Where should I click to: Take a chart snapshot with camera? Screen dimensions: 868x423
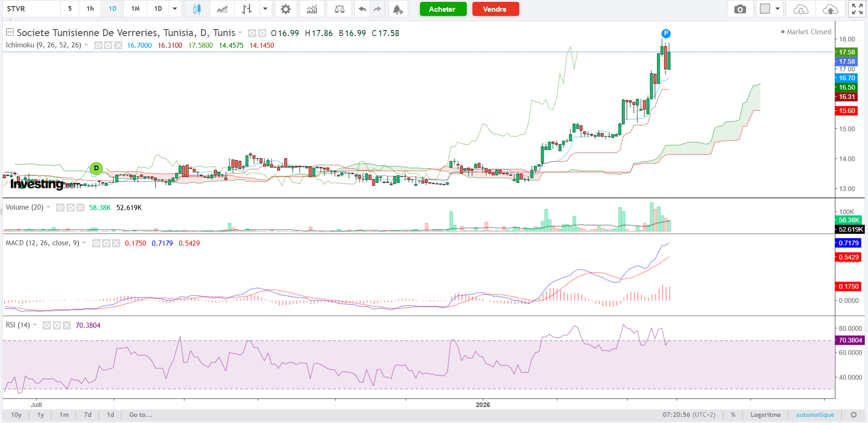pos(740,9)
